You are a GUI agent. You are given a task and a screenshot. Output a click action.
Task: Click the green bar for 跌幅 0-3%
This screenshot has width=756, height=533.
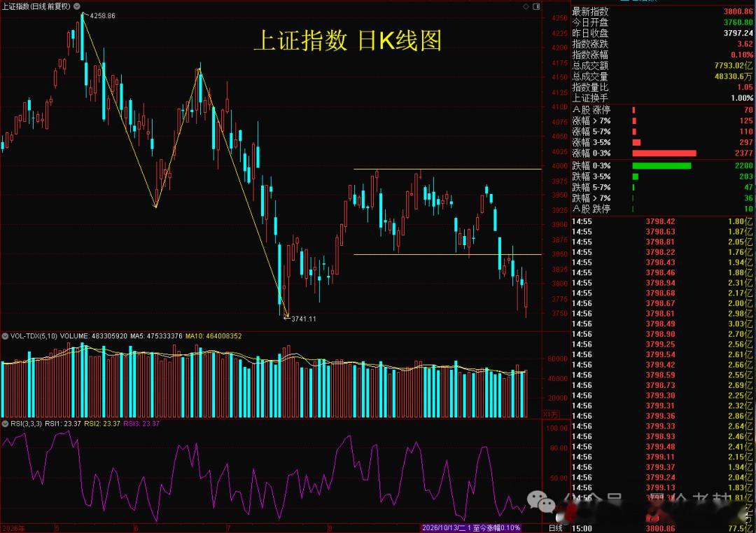click(x=661, y=166)
